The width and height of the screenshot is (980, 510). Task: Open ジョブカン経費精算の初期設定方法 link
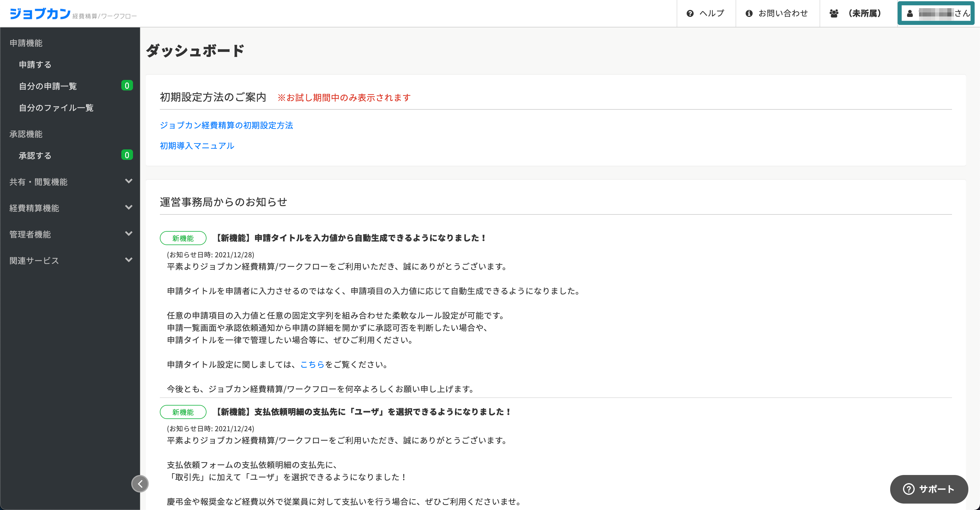pos(226,125)
